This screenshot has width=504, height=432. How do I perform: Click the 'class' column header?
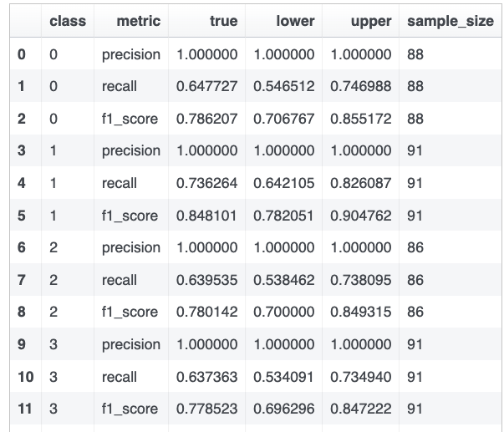(x=68, y=21)
